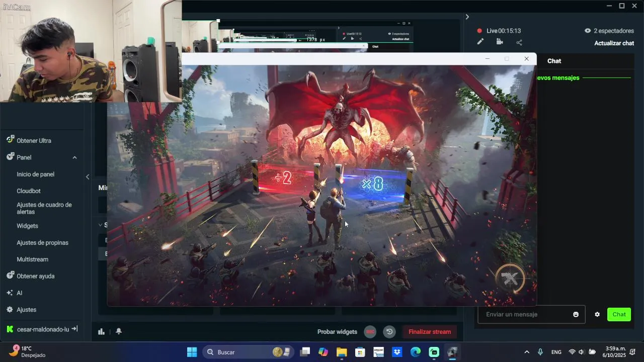Open AI menu item
The image size is (644, 362).
(19, 293)
